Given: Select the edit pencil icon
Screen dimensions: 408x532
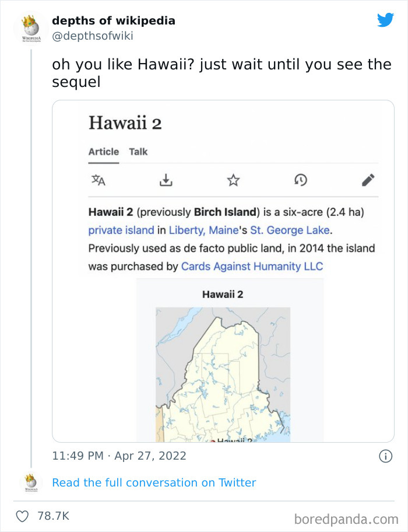Looking at the screenshot, I should pyautogui.click(x=368, y=181).
